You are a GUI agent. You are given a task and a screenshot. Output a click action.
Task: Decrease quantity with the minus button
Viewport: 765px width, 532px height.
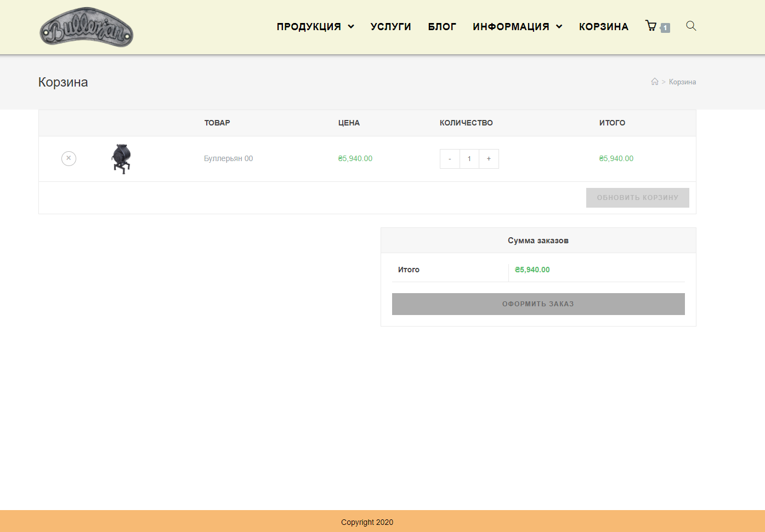(x=450, y=159)
